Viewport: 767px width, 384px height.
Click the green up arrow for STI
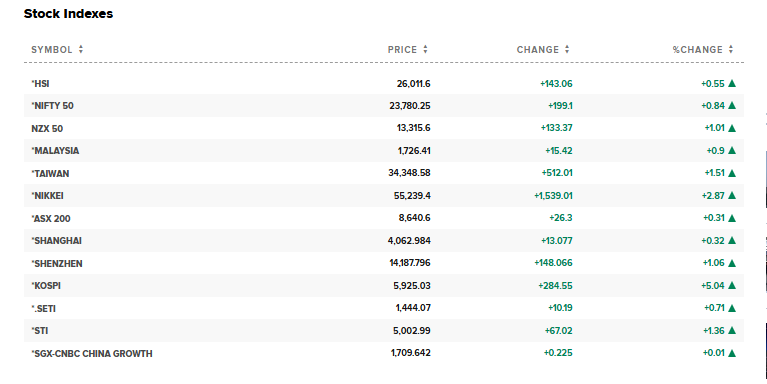point(732,330)
